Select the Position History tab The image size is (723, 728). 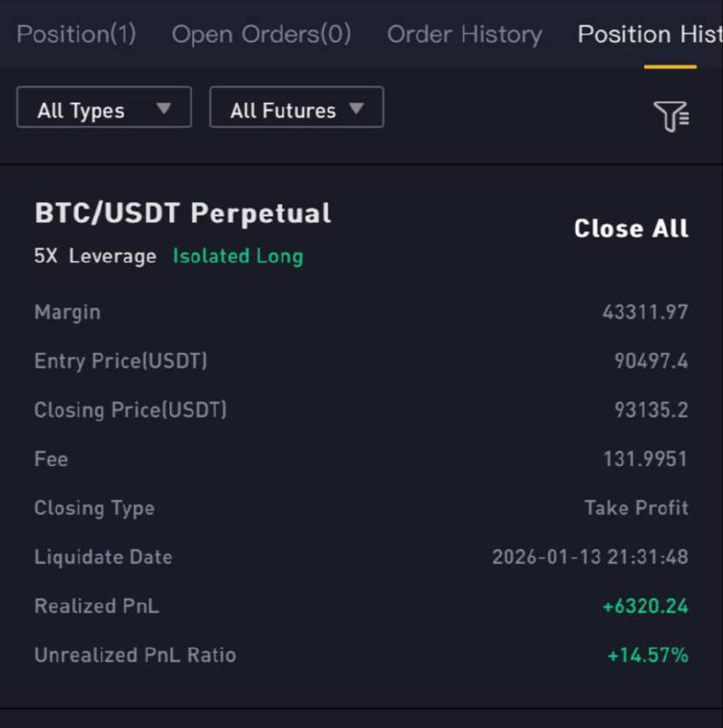click(649, 35)
